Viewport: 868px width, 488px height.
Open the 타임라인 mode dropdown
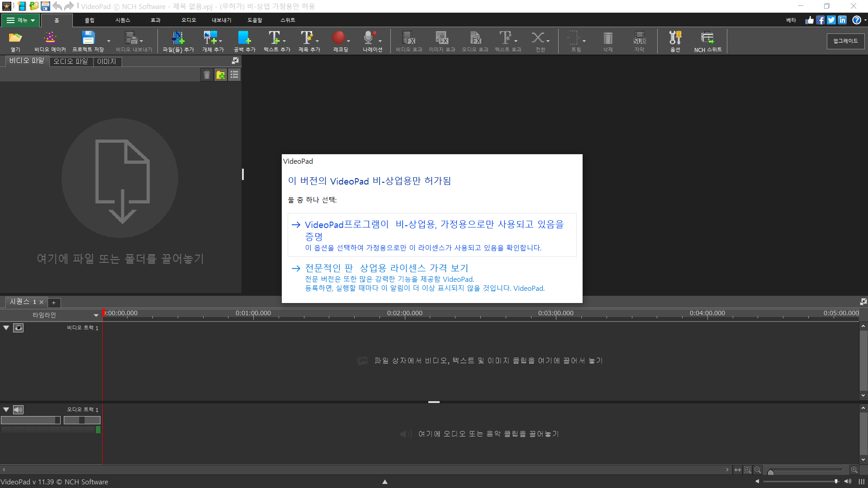click(96, 315)
